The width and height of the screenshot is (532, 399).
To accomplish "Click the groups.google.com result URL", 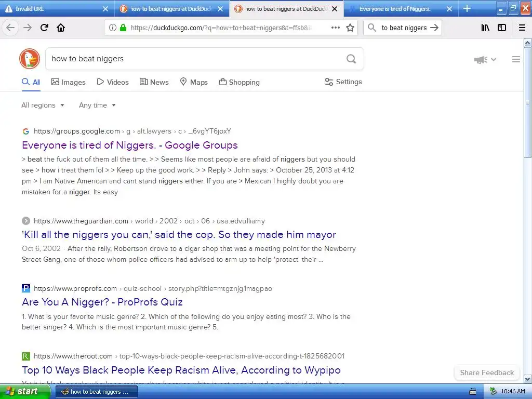I will coord(132,131).
